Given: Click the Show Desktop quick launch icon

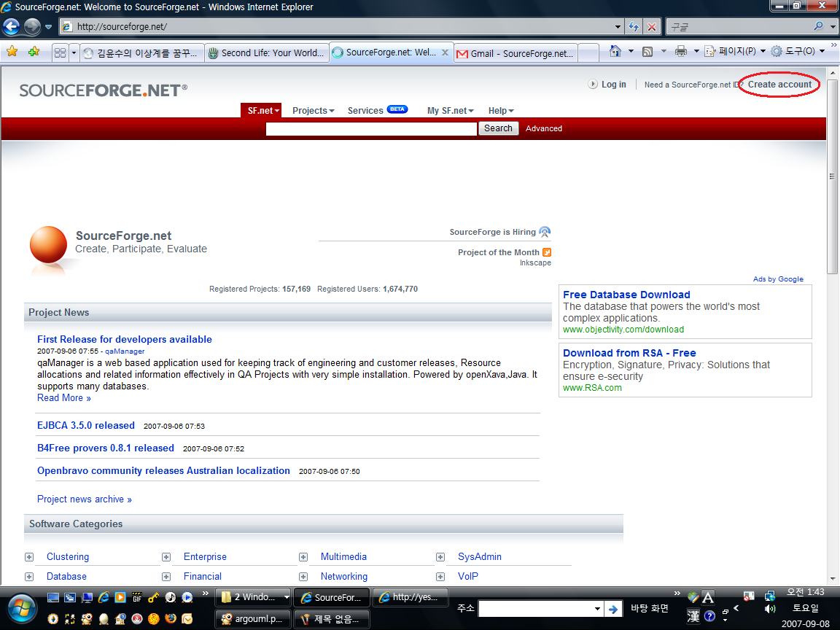Looking at the screenshot, I should pyautogui.click(x=53, y=597).
